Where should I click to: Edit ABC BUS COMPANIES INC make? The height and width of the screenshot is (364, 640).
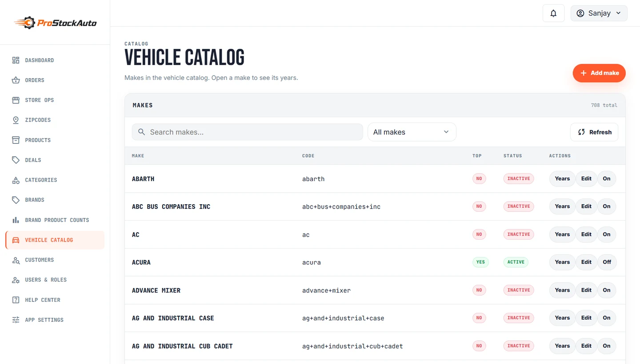[x=586, y=206]
